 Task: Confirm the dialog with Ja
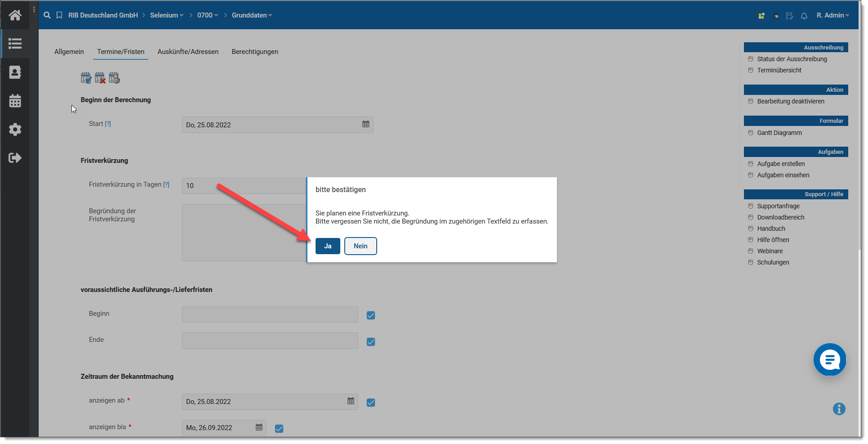pyautogui.click(x=328, y=246)
